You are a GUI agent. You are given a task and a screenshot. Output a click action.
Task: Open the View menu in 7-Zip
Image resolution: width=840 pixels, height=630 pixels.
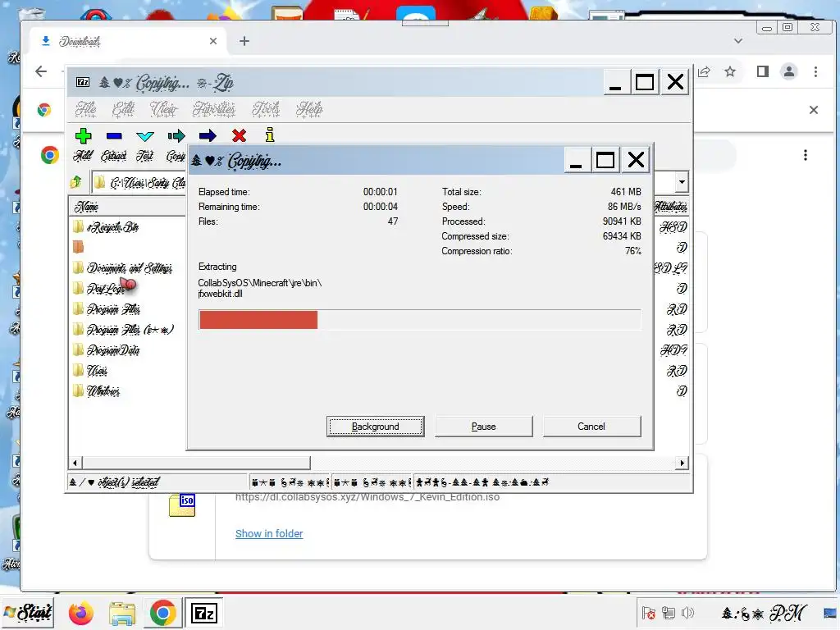163,109
